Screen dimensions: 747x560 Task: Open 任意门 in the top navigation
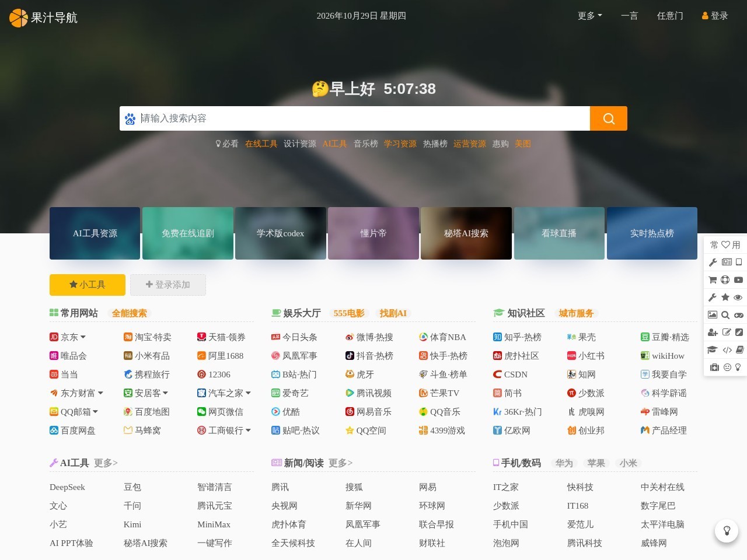pos(670,16)
